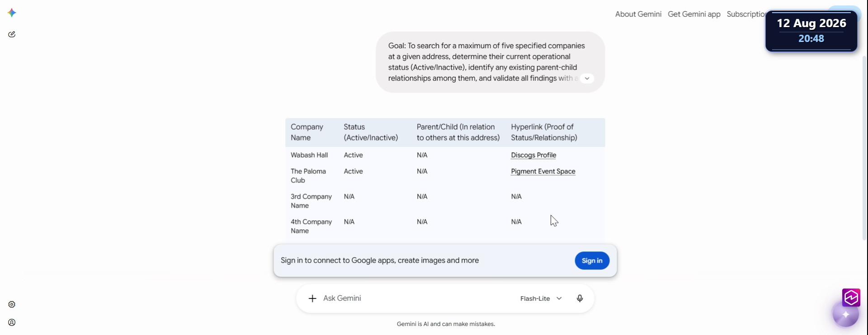Click the floating purple sparkle assistant button

845,314
